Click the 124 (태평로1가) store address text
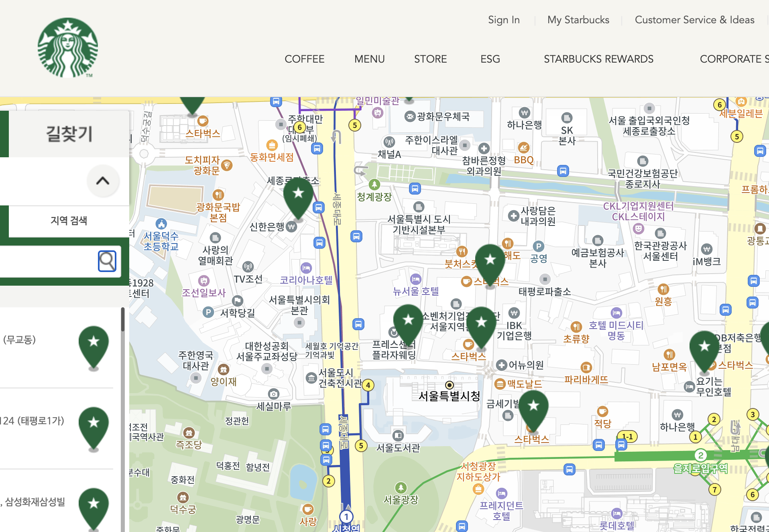 pos(32,420)
